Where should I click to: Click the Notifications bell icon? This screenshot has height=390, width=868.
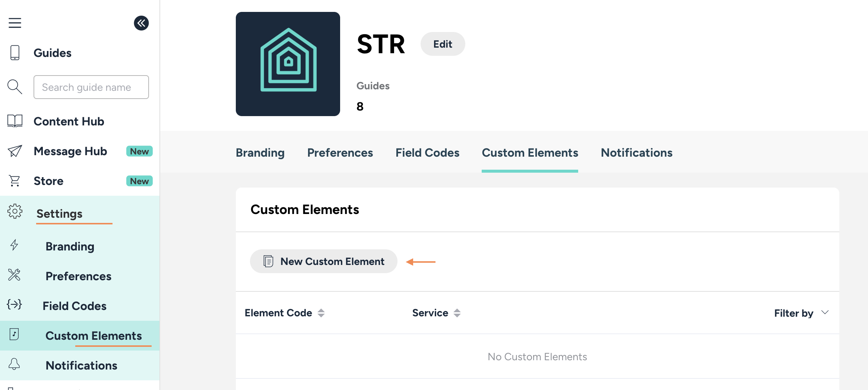14,364
